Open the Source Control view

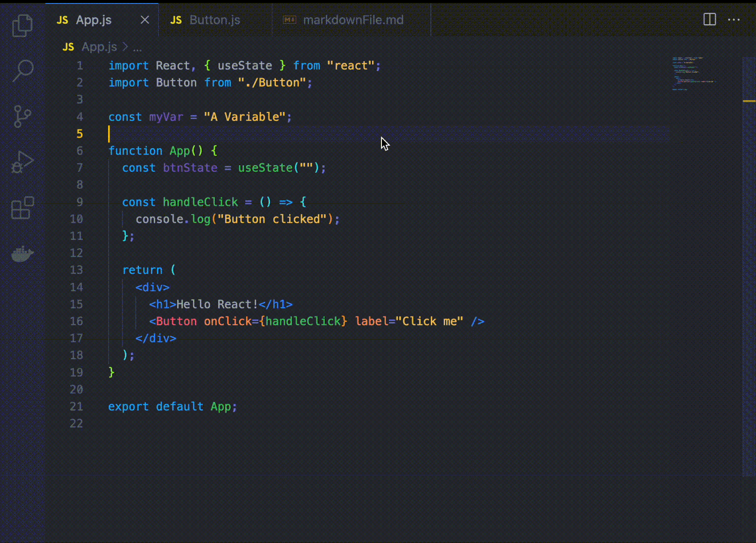(22, 116)
